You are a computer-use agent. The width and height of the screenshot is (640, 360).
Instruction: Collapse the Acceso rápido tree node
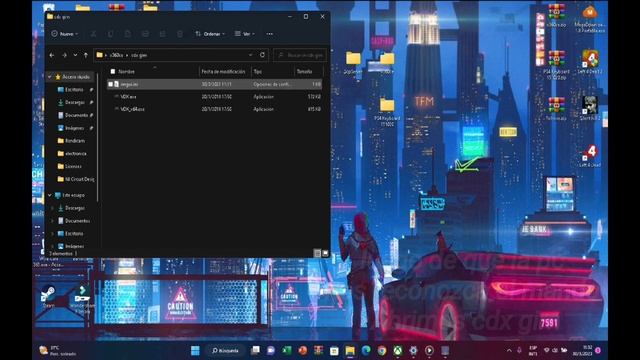[x=50, y=77]
